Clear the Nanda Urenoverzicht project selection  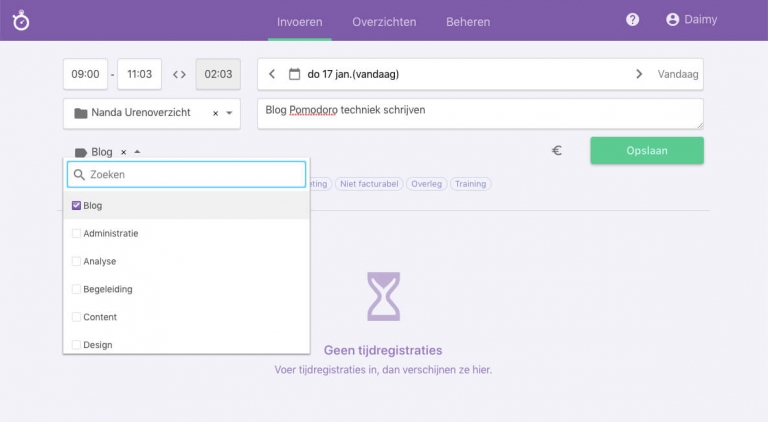coord(216,113)
